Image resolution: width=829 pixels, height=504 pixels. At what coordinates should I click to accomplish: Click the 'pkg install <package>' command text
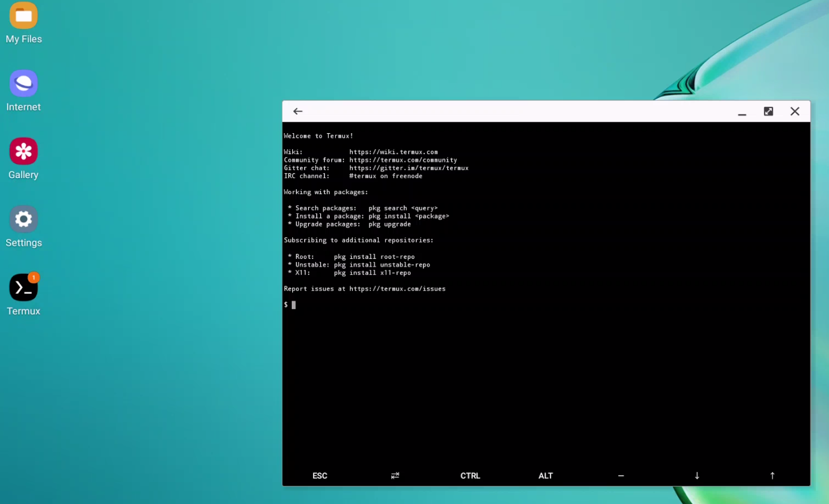(x=409, y=216)
